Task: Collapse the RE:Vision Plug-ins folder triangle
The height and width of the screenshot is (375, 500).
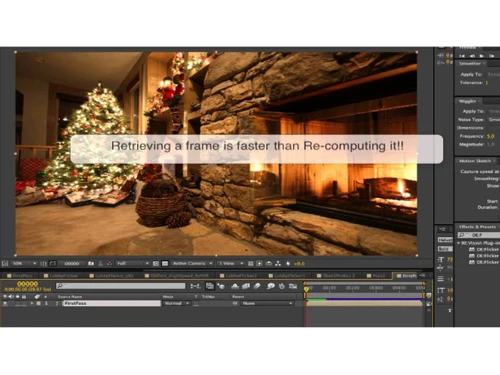Action: tap(459, 243)
